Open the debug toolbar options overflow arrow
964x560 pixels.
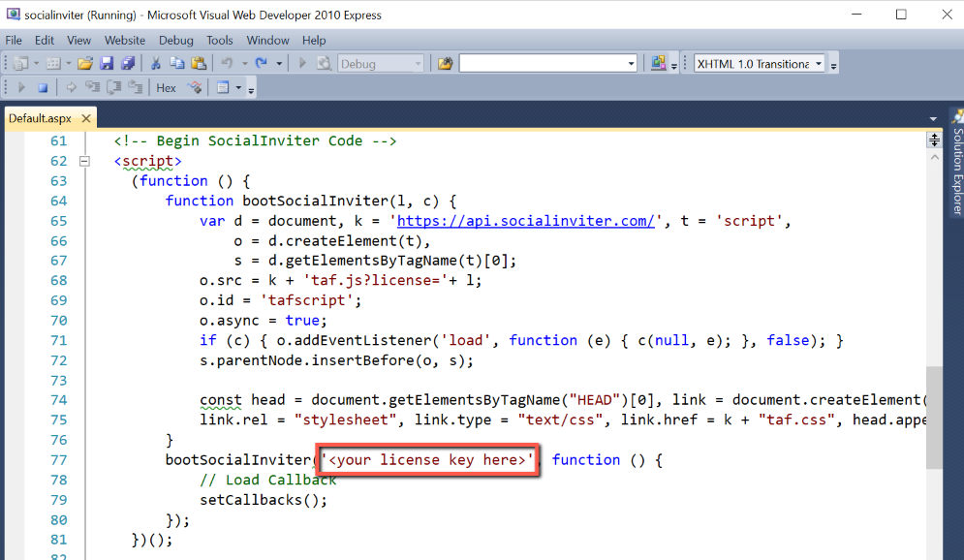point(251,90)
